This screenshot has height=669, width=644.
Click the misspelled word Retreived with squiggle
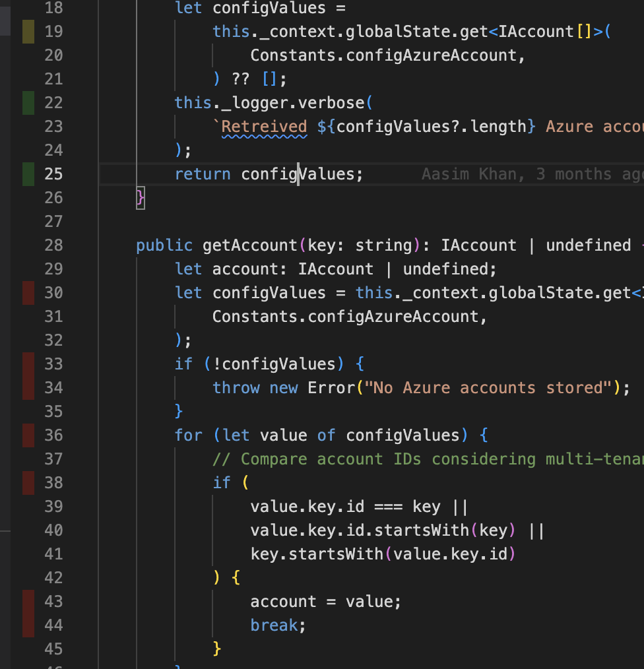click(x=264, y=127)
